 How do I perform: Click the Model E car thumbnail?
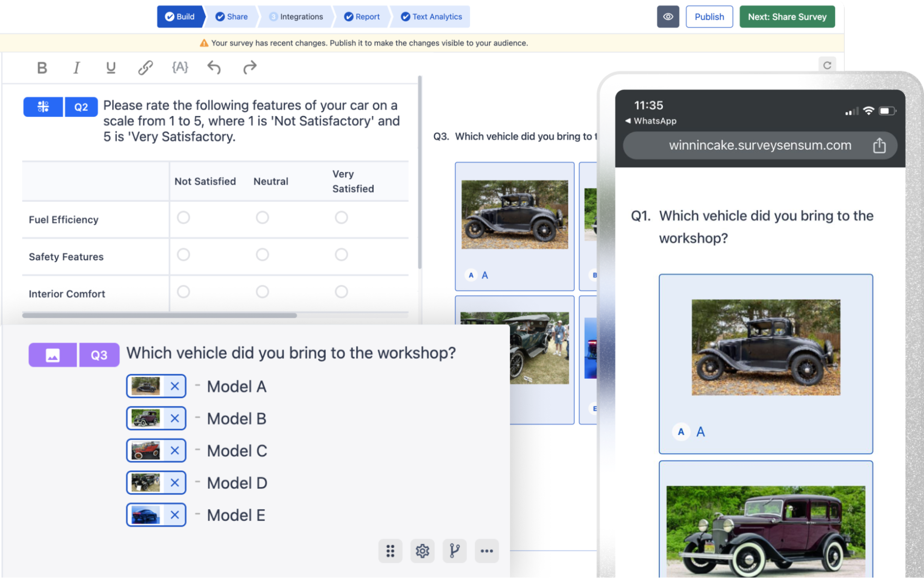[147, 515]
